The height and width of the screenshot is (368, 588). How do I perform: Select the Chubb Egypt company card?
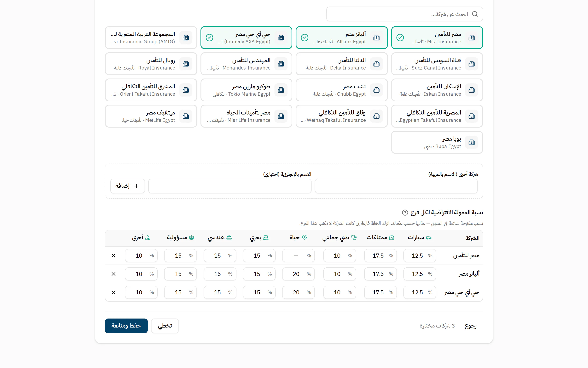(341, 90)
